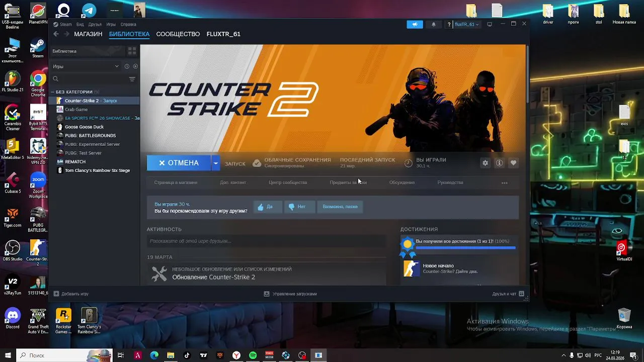Open Обсуждения link

(x=402, y=183)
